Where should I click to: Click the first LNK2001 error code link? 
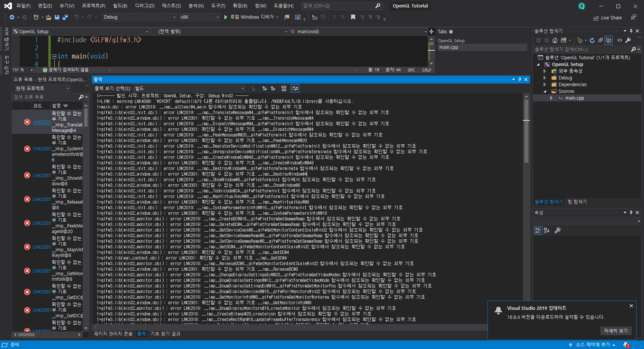pos(42,122)
